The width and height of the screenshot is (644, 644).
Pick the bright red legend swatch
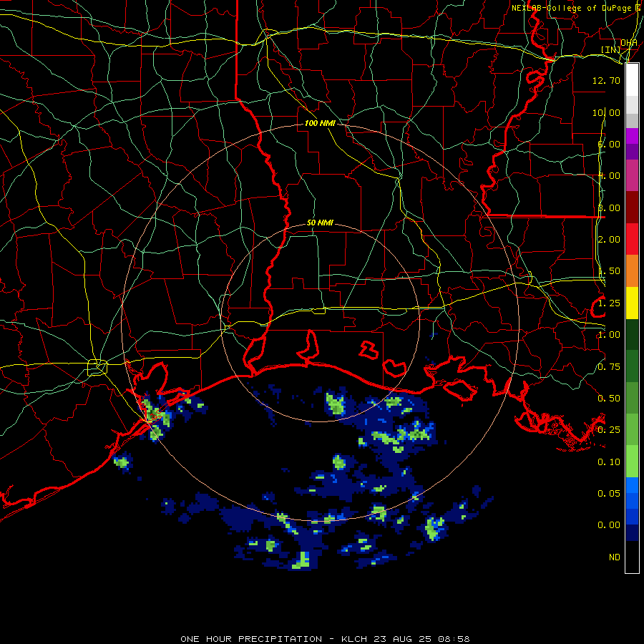click(632, 239)
